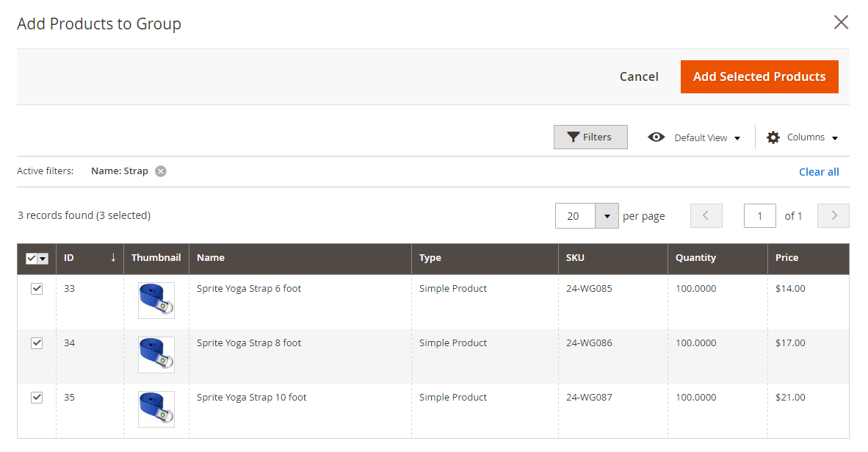Toggle the select-all checkbox in the header

(32, 258)
